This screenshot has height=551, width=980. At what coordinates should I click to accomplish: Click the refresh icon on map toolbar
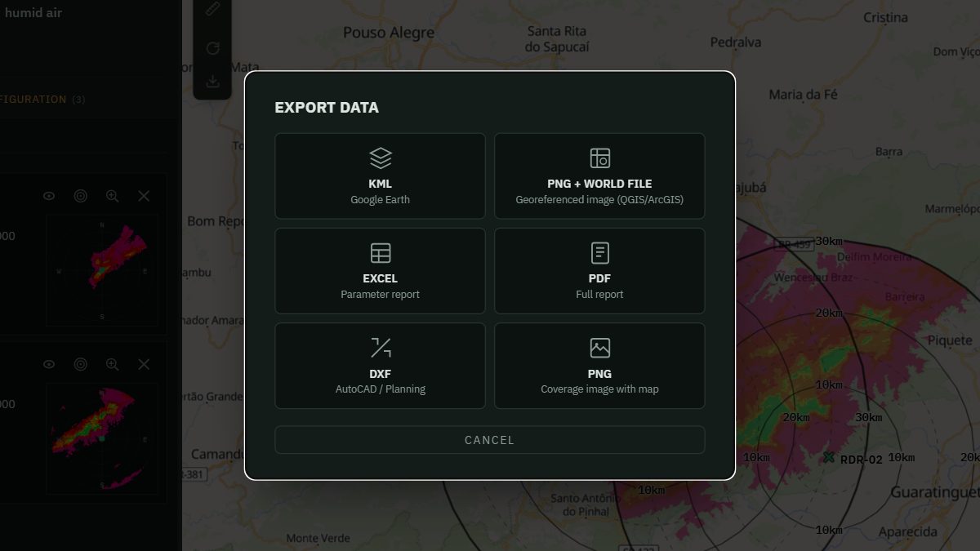[x=212, y=48]
